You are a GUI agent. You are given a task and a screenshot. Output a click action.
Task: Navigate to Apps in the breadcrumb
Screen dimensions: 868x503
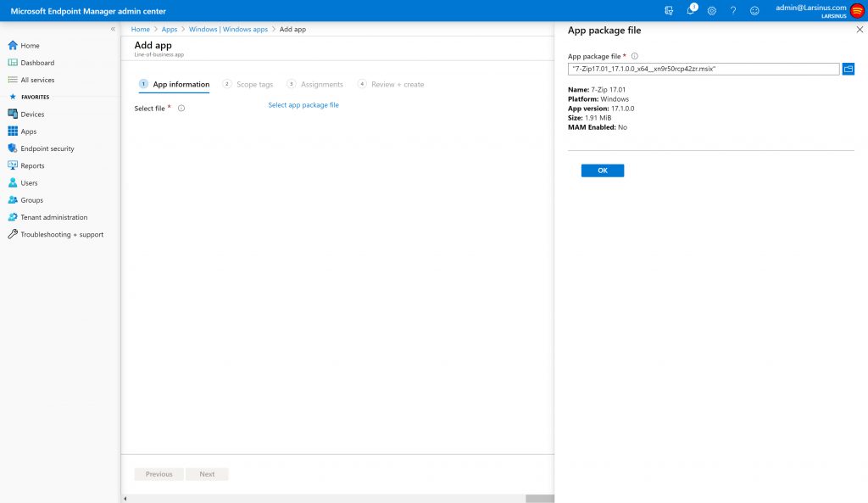point(170,30)
